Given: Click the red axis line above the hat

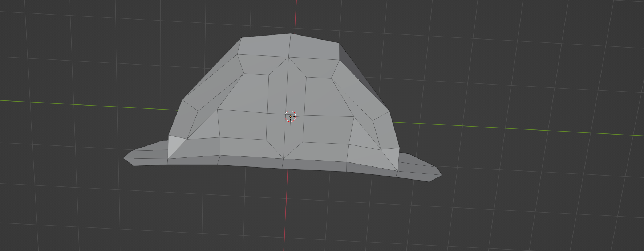Looking at the screenshot, I should pyautogui.click(x=296, y=15).
